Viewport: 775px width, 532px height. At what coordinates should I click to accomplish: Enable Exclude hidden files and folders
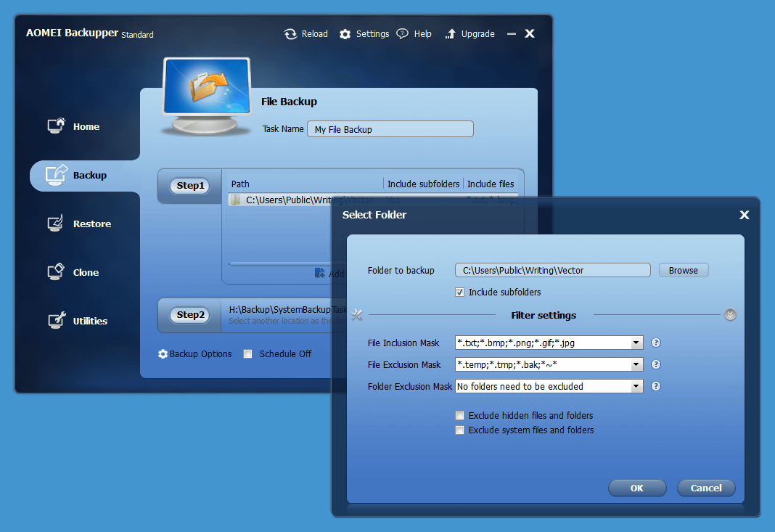[459, 415]
